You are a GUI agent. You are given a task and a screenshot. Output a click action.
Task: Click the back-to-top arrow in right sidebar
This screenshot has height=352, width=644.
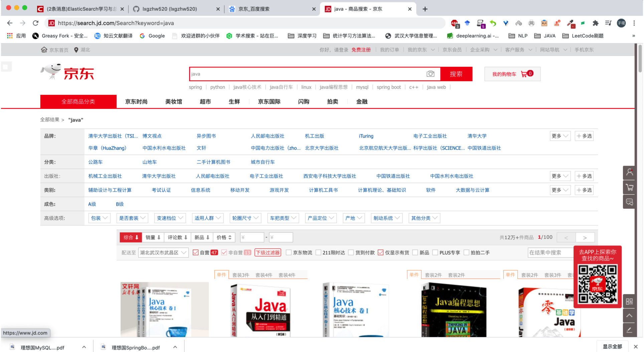click(x=629, y=316)
